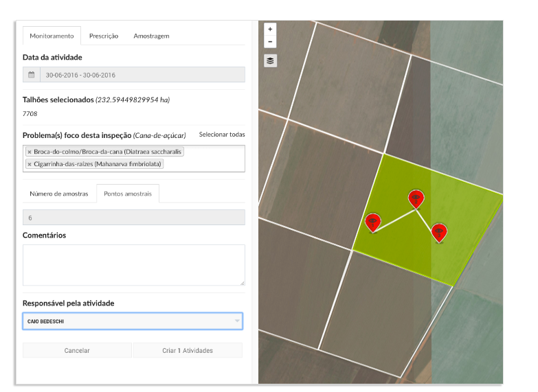This screenshot has width=538, height=392.
Task: Open the map layers selector
Action: [270, 60]
